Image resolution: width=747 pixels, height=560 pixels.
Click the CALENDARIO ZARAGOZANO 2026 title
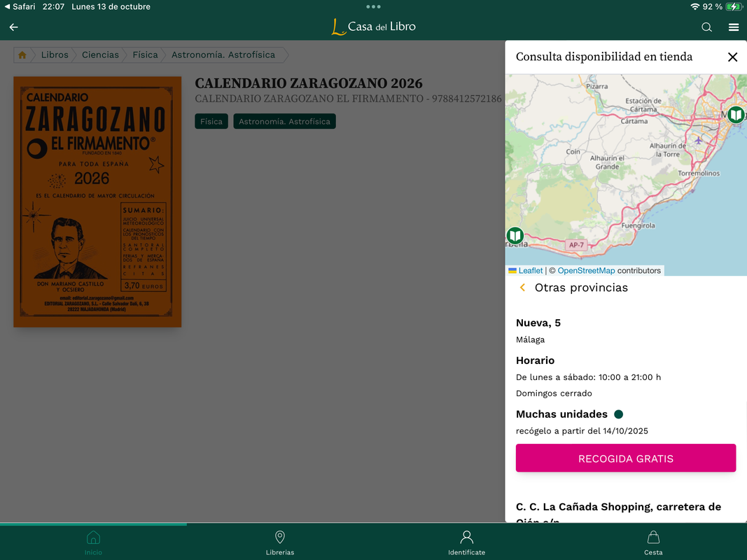coord(309,83)
